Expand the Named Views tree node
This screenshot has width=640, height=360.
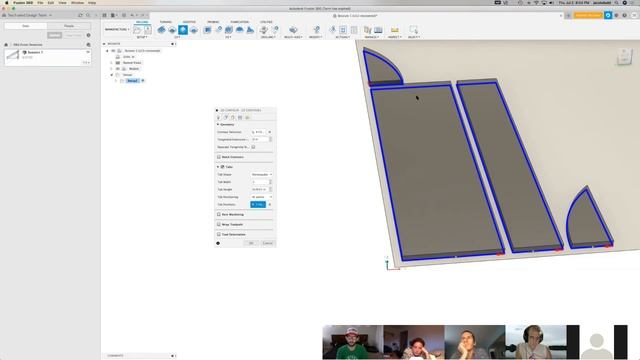[x=112, y=63]
